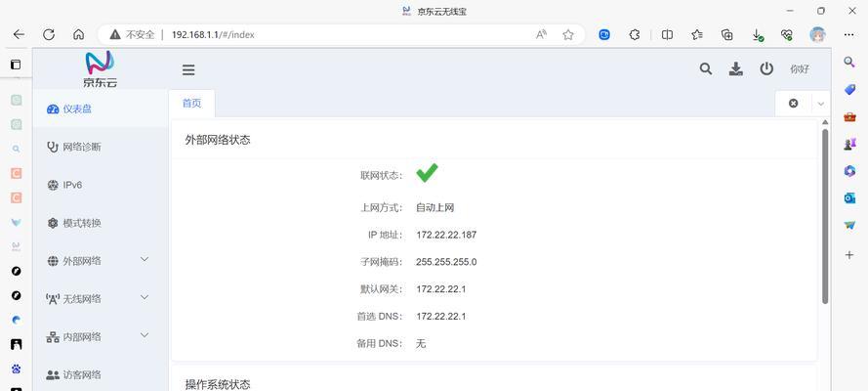Open 网络诊断 in the sidebar
The height and width of the screenshot is (391, 868).
point(101,148)
